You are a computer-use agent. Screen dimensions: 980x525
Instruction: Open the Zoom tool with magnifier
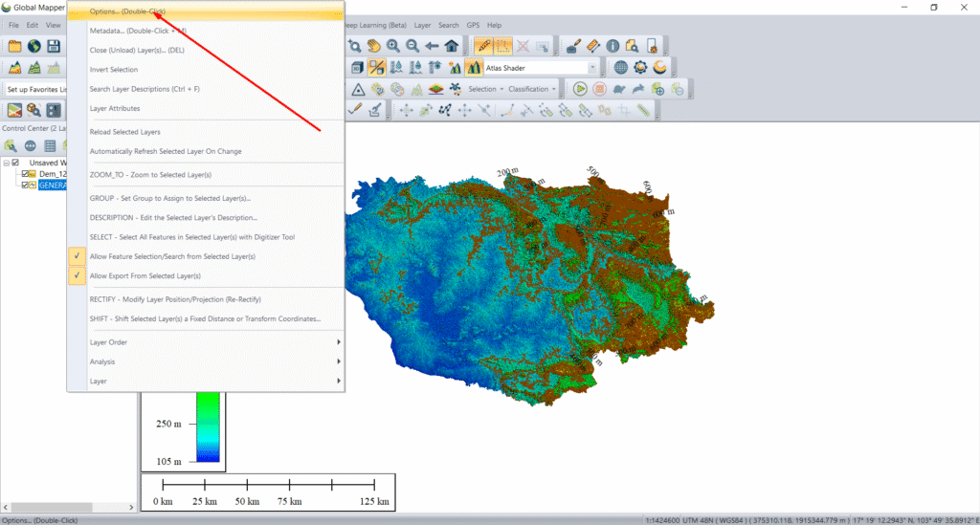click(x=354, y=46)
